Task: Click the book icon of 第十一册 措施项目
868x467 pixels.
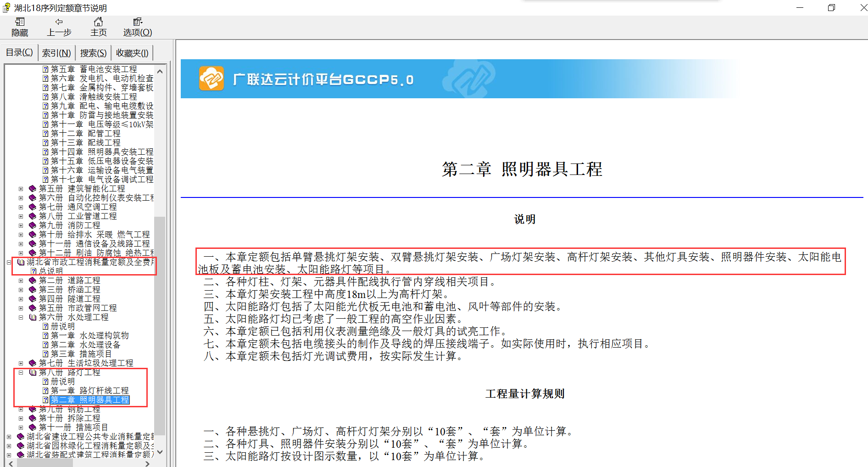Action: 32,428
